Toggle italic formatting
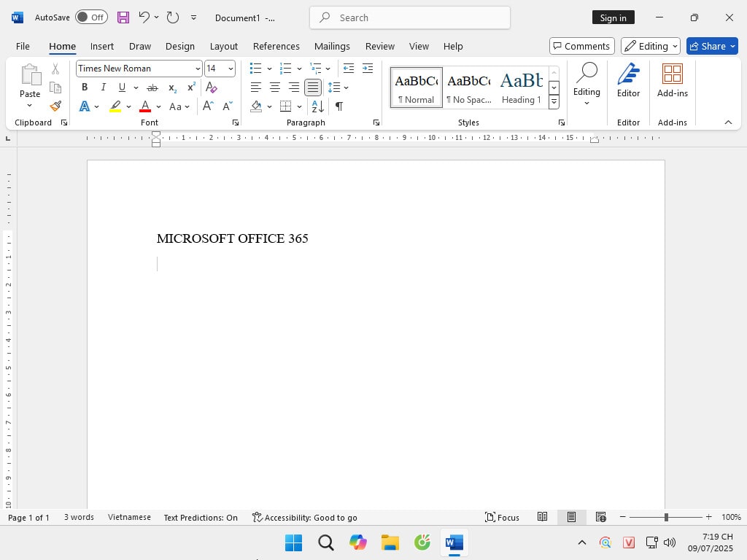Screen dimensions: 747x560 [x=104, y=87]
